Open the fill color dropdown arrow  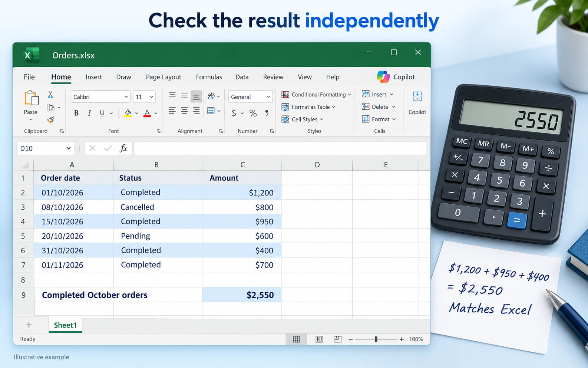[x=136, y=114]
